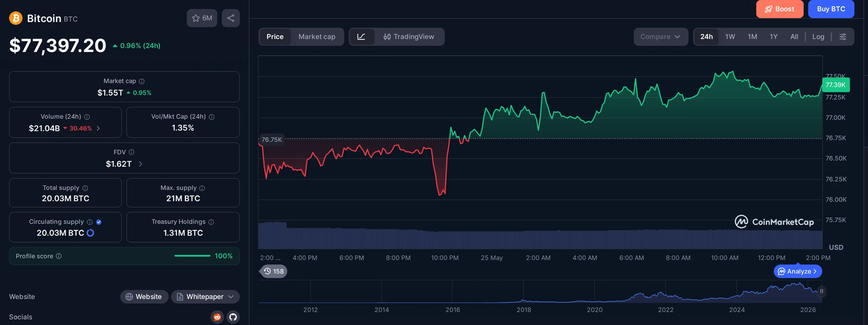This screenshot has width=868, height=325.
Task: Click the $77,397.20 price text
Action: 58,45
